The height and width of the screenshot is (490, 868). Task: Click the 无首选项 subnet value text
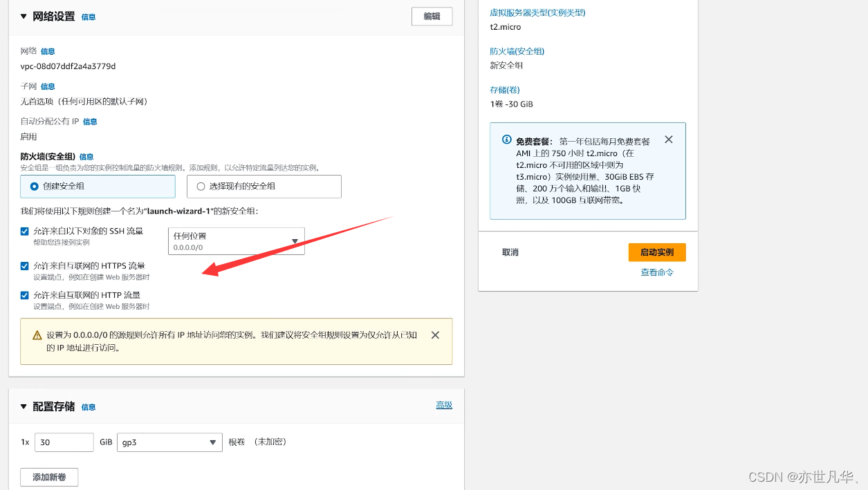click(x=84, y=102)
